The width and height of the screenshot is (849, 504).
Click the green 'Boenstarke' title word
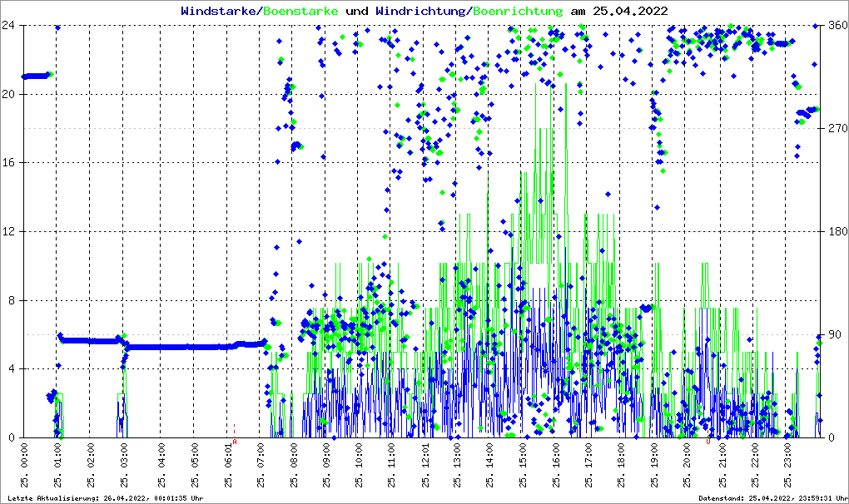(x=300, y=12)
